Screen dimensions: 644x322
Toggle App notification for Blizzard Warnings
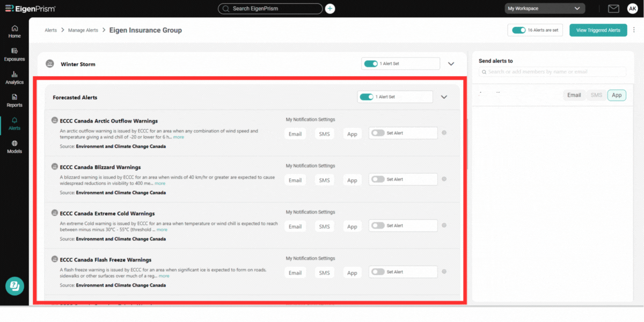(x=352, y=180)
